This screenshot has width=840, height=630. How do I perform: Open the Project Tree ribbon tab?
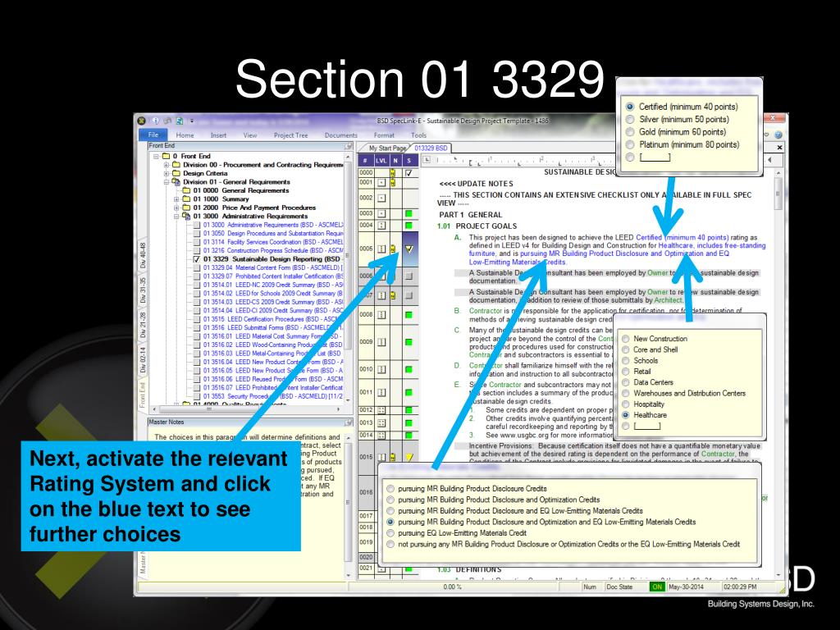click(291, 135)
